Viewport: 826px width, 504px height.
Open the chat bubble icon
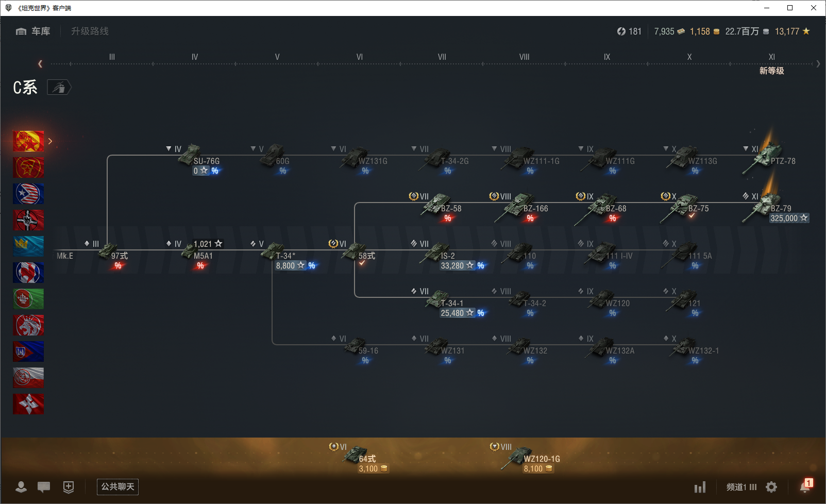pyautogui.click(x=44, y=486)
